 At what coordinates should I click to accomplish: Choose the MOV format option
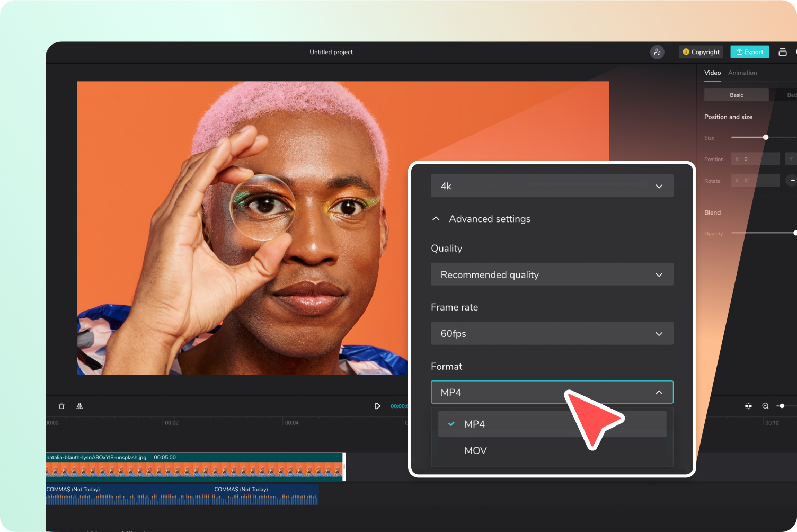pyautogui.click(x=552, y=450)
